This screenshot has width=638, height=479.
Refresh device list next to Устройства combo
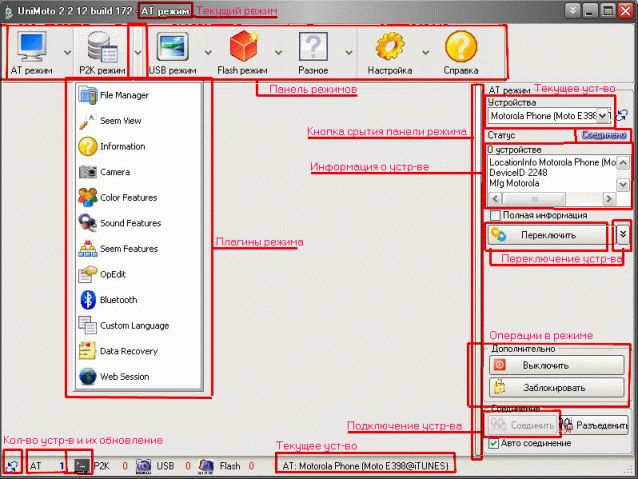tap(622, 116)
